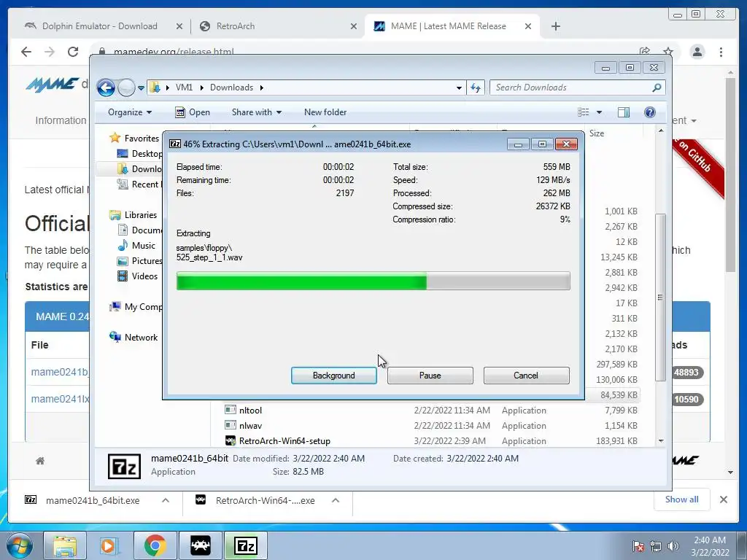Image resolution: width=747 pixels, height=560 pixels.
Task: Open File Explorer from taskbar
Action: click(65, 545)
